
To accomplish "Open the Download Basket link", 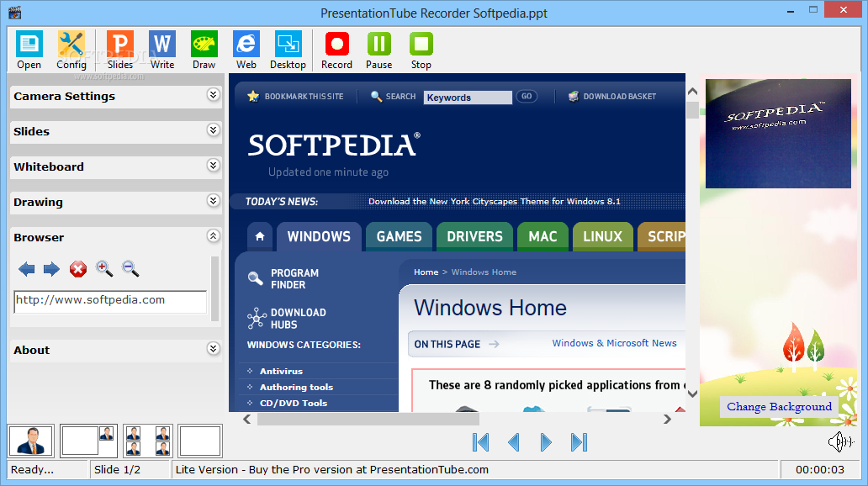I will 612,97.
